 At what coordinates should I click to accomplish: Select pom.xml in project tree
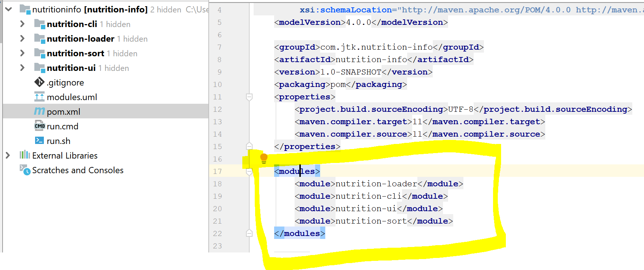click(x=64, y=112)
